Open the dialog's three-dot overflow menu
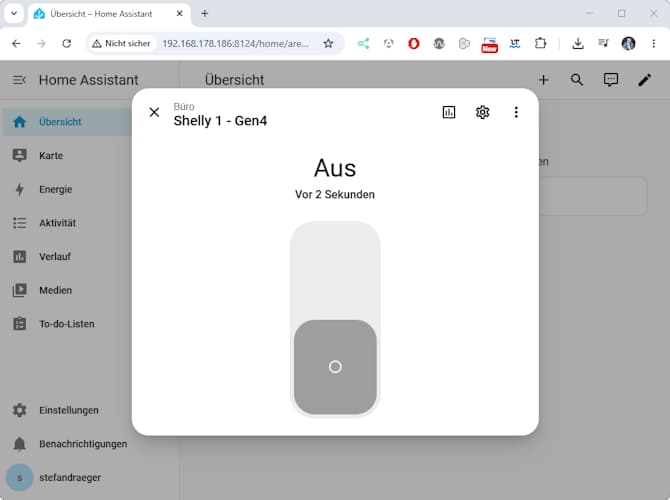Screen dimensions: 670x500 (x=516, y=112)
